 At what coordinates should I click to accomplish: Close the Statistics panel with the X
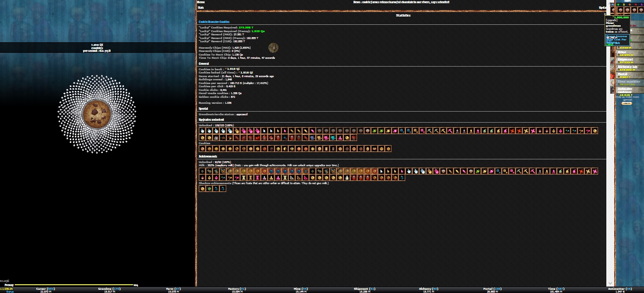tap(605, 15)
